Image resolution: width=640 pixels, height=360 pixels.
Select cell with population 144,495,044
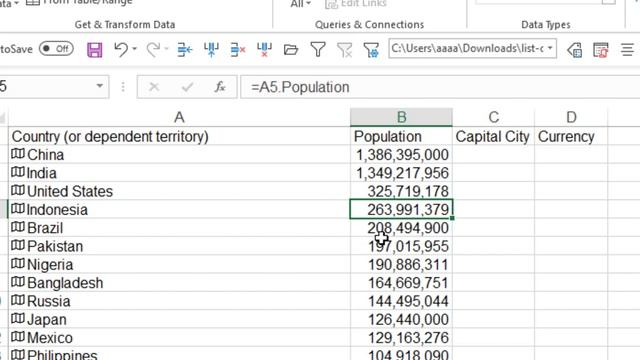401,301
